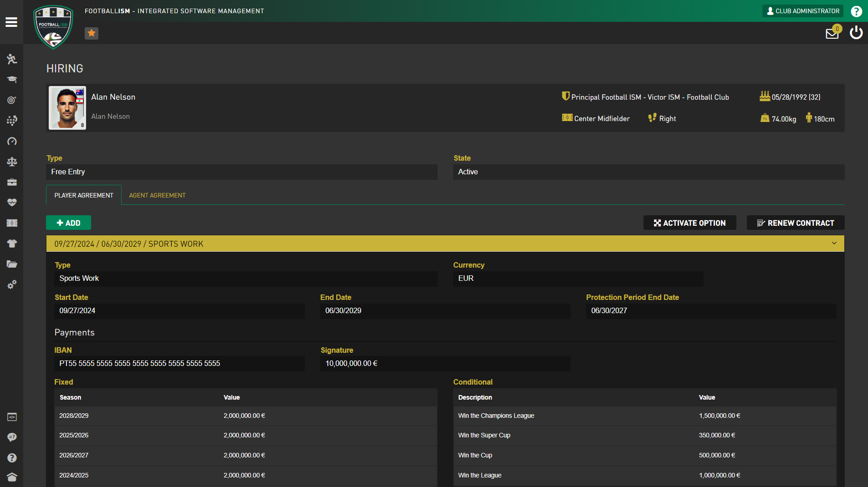868x487 pixels.
Task: Select the Win the Champions League row
Action: tap(645, 416)
